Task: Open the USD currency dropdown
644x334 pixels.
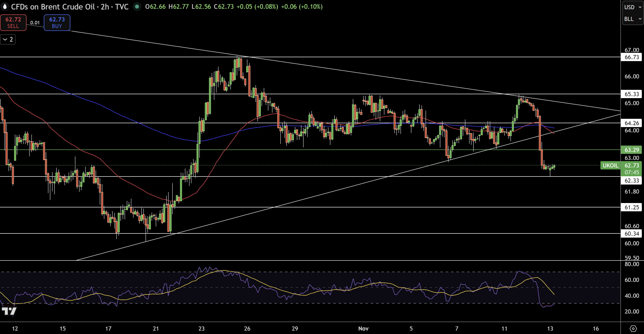Action: pyautogui.click(x=632, y=7)
